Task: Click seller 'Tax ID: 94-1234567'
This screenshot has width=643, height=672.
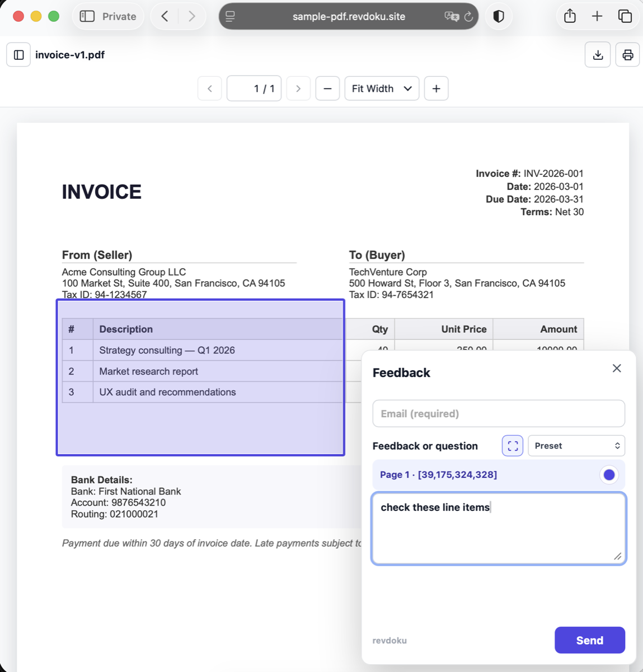Action: [105, 295]
